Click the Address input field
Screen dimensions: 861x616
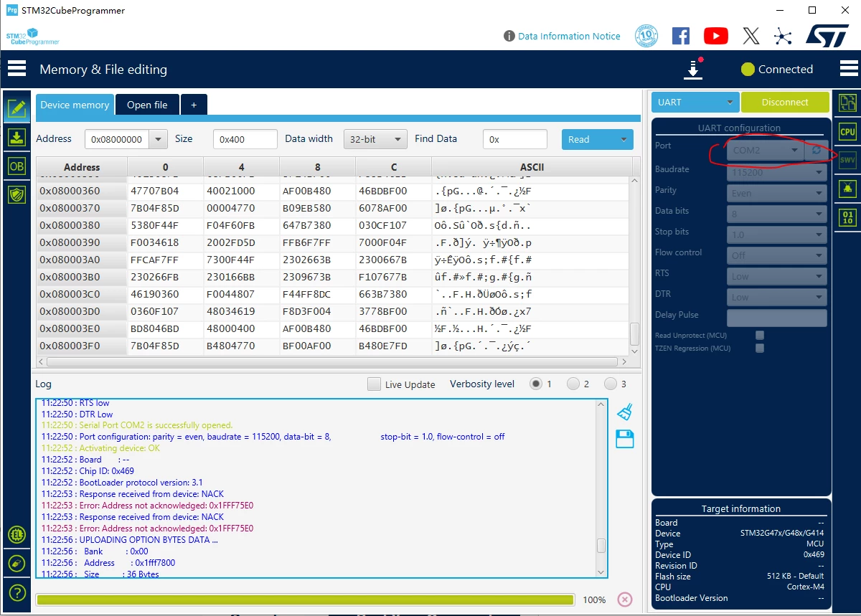117,140
